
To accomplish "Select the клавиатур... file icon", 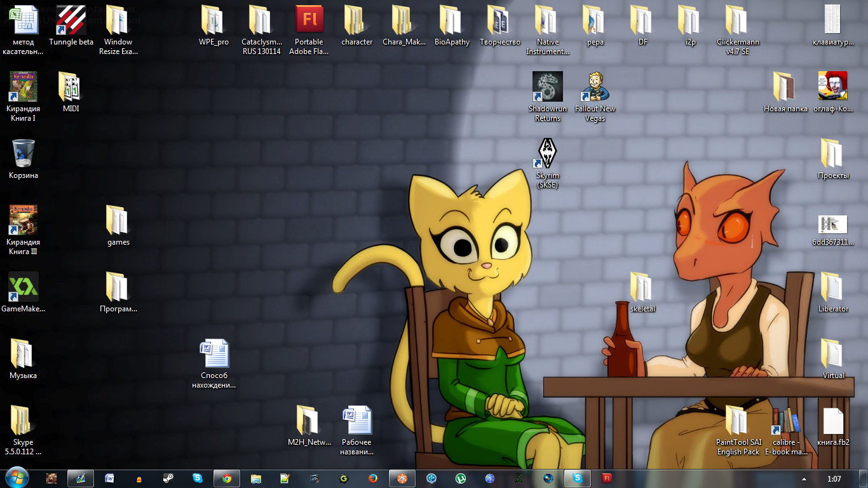I will 833,25.
